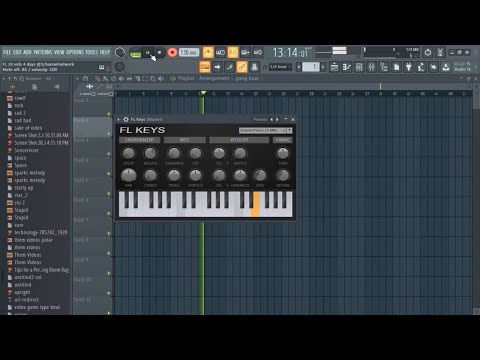Image resolution: width=480 pixels, height=360 pixels.
Task: Select 'sad bad' in the browser
Action: (x=23, y=120)
